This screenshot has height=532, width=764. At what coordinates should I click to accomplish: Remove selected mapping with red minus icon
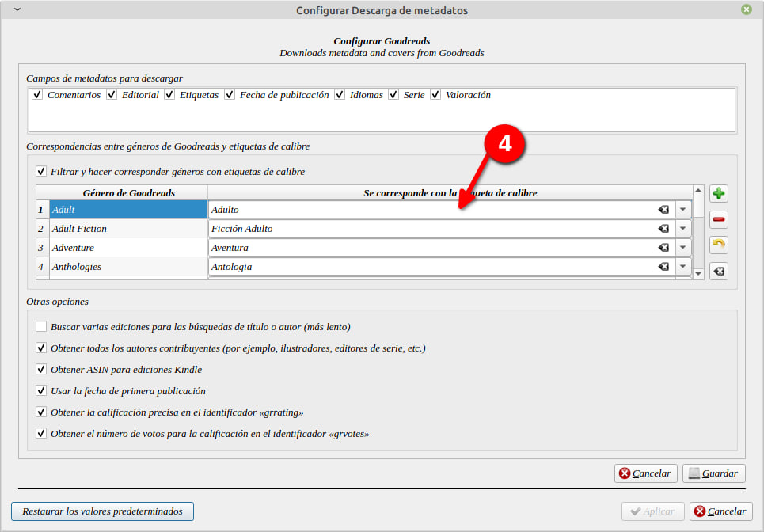coord(719,219)
